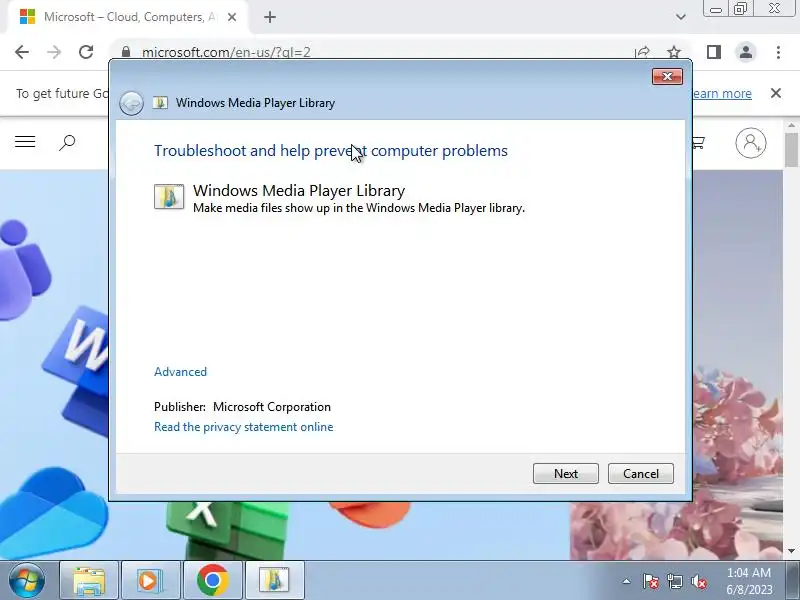800x600 pixels.
Task: Click the 'Troubleshoot and help prevent computer problems' heading
Action: click(x=331, y=151)
